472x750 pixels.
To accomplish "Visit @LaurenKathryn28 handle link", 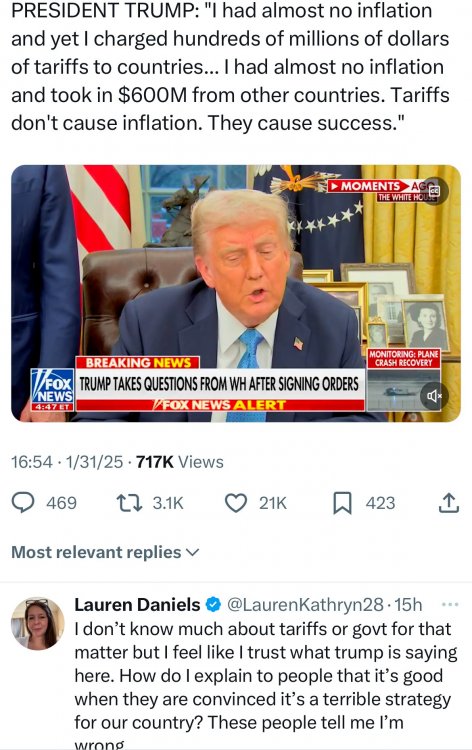I will tap(305, 605).
